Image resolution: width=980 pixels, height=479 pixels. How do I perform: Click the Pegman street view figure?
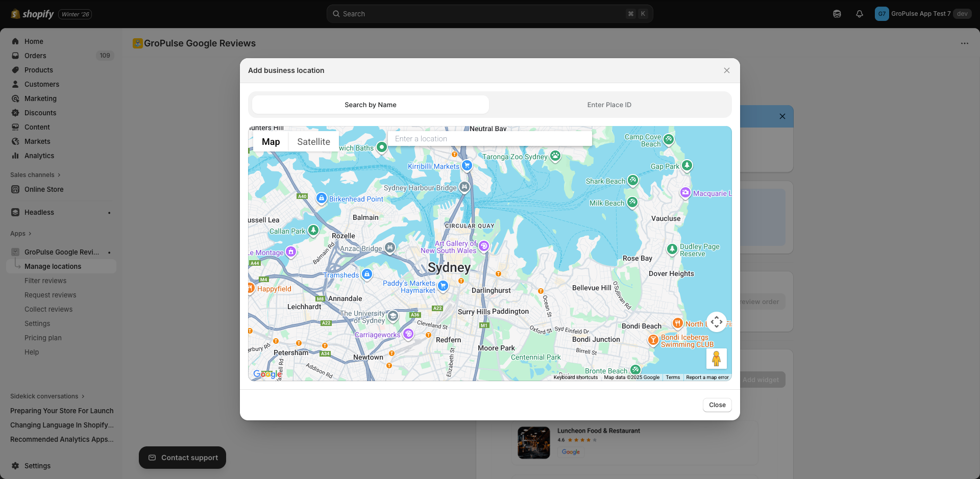[x=716, y=359]
